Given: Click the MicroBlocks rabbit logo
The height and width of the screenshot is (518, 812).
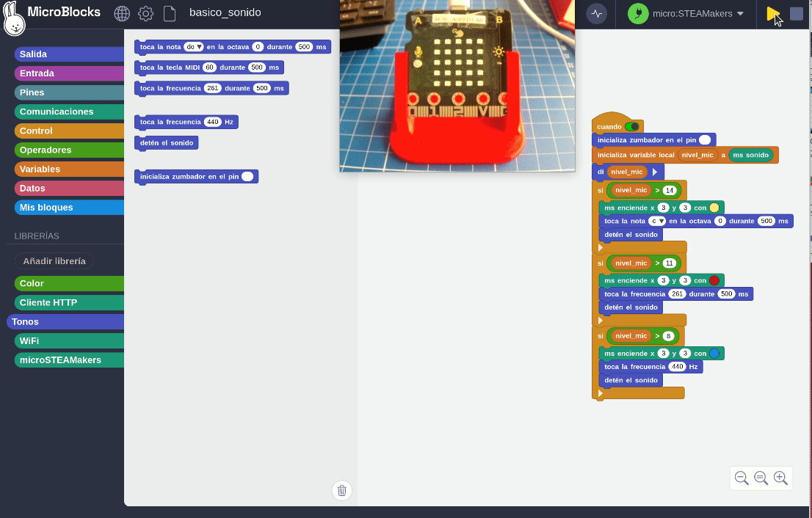Looking at the screenshot, I should point(14,18).
